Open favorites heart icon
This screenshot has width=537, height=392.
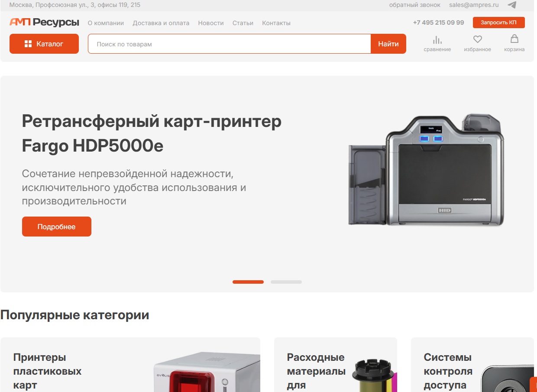477,40
